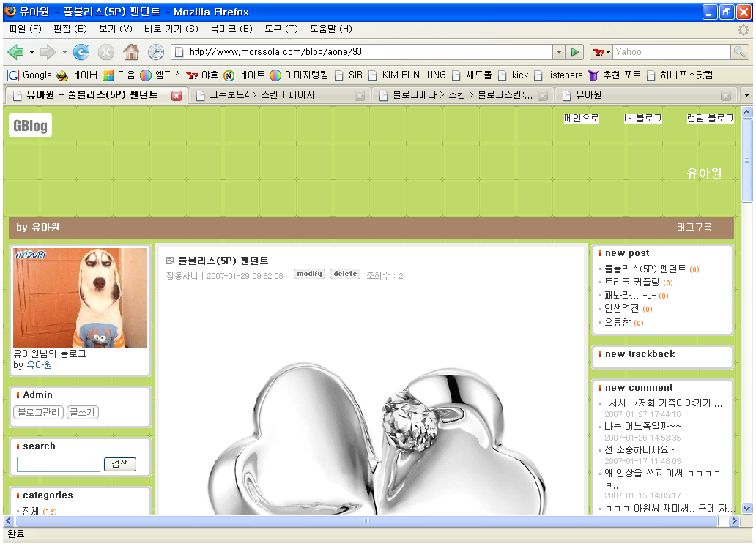Open the 도움말 (H) menu
Image resolution: width=756 pixels, height=546 pixels.
click(x=331, y=29)
